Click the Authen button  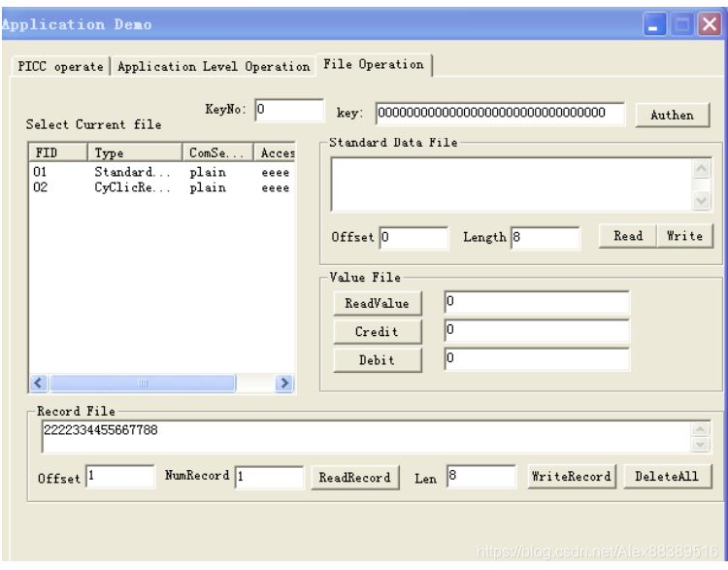(x=673, y=115)
